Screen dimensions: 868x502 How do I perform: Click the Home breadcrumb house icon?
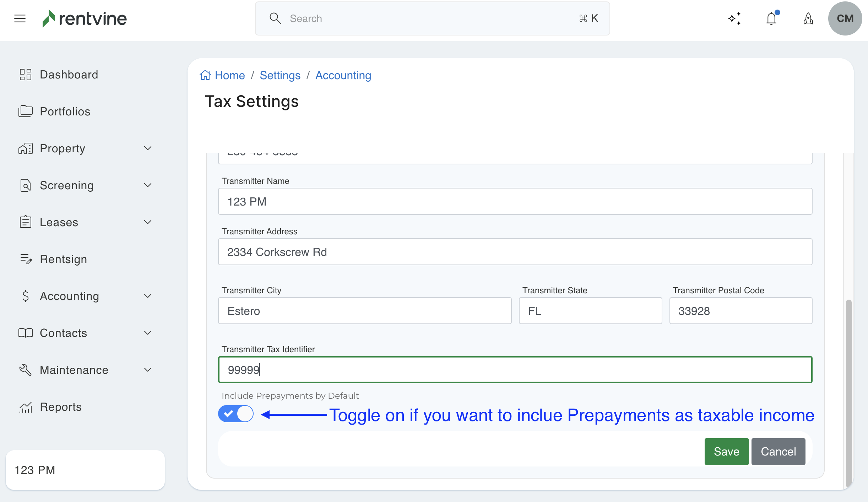[x=205, y=75]
